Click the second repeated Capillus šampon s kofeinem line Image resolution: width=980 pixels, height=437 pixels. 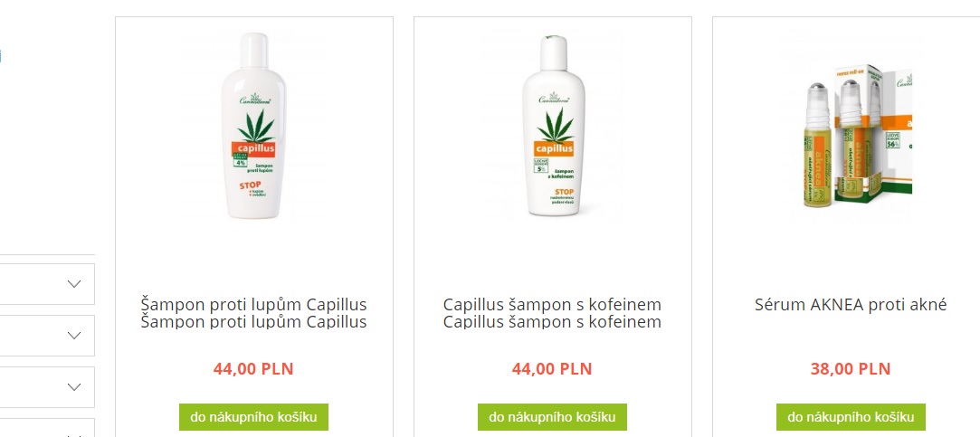[553, 323]
